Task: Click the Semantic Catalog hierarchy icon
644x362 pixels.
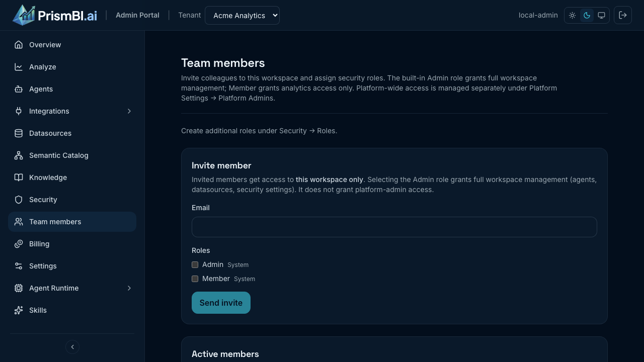Action: pos(19,155)
